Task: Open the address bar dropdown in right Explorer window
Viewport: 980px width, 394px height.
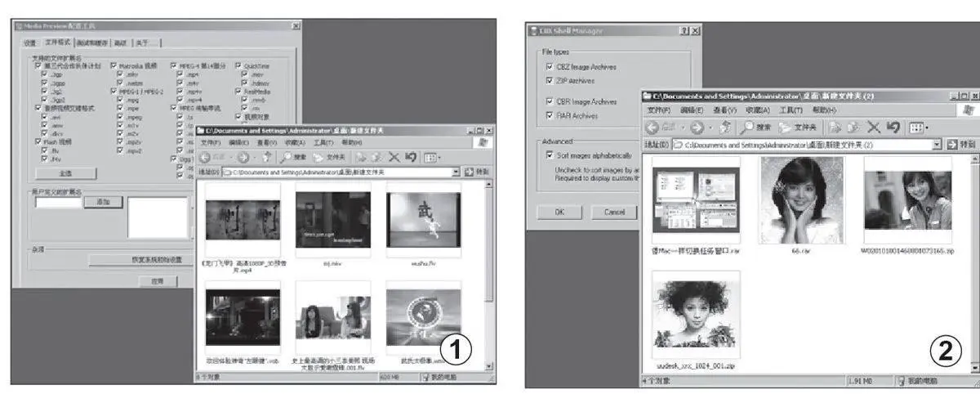Action: [x=937, y=144]
